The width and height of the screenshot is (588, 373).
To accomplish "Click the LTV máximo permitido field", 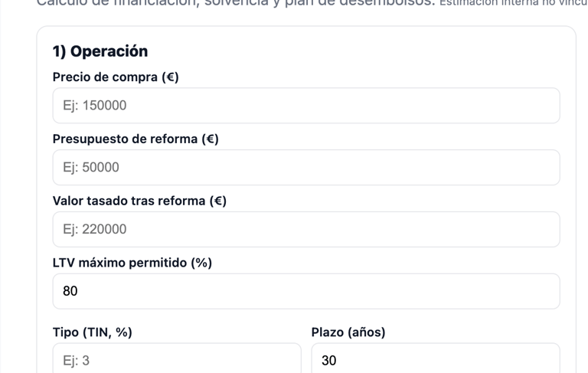I will (306, 291).
